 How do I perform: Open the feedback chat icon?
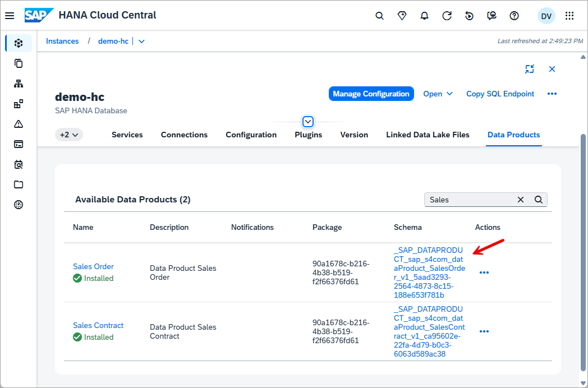click(x=491, y=16)
